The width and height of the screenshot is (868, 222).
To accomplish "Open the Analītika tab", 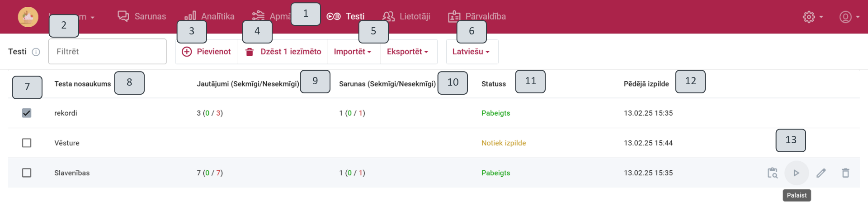I will point(209,16).
